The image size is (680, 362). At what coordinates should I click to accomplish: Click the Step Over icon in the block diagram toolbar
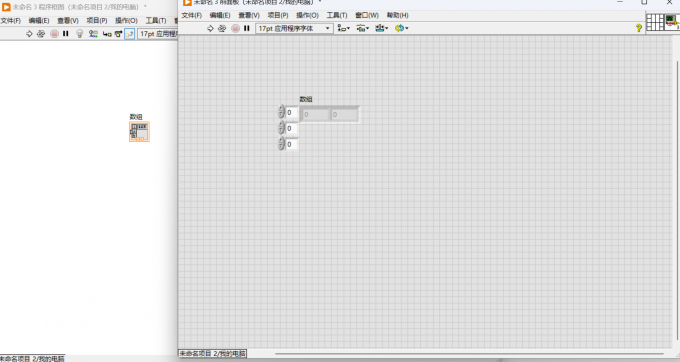[x=118, y=34]
